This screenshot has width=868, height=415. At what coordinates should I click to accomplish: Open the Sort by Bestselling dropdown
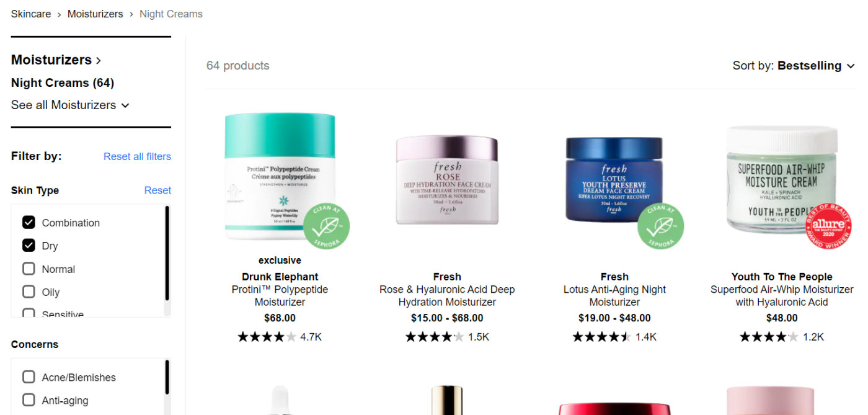pyautogui.click(x=794, y=66)
